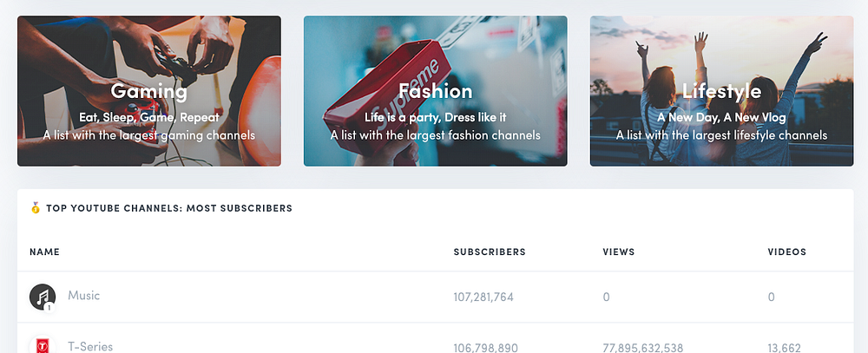Image resolution: width=868 pixels, height=353 pixels.
Task: Click the Music channel avatar icon
Action: (43, 297)
